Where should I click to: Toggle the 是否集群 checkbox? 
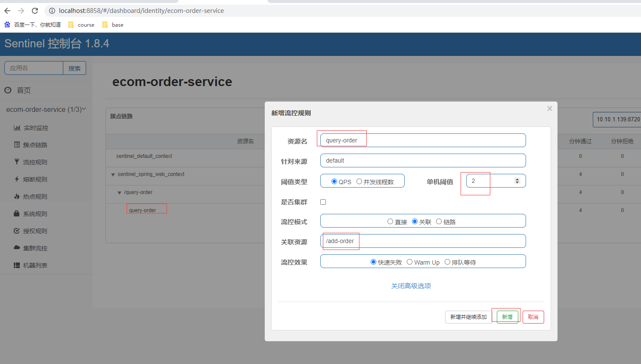tap(323, 202)
